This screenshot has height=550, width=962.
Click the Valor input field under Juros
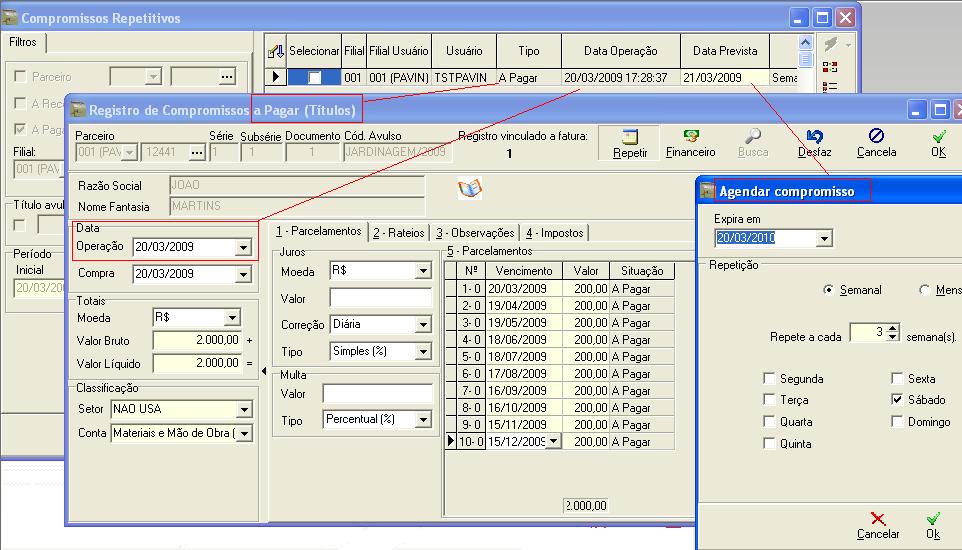tap(380, 298)
